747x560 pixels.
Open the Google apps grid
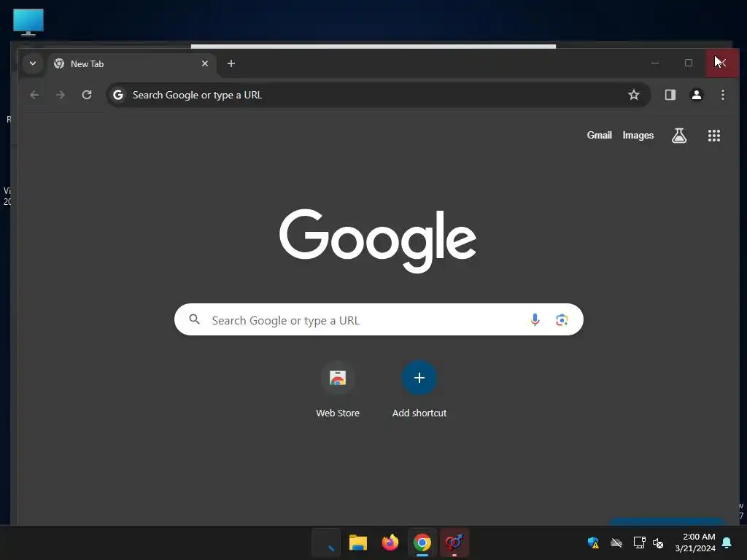click(713, 136)
